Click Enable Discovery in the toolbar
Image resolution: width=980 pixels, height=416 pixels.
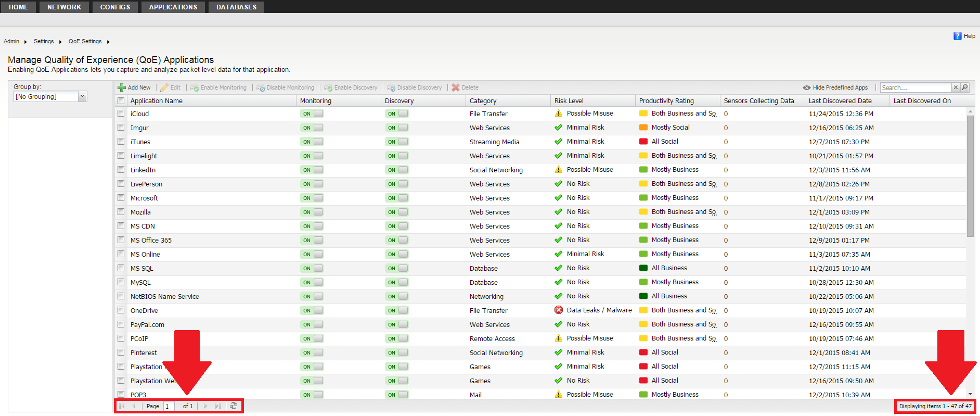(351, 87)
